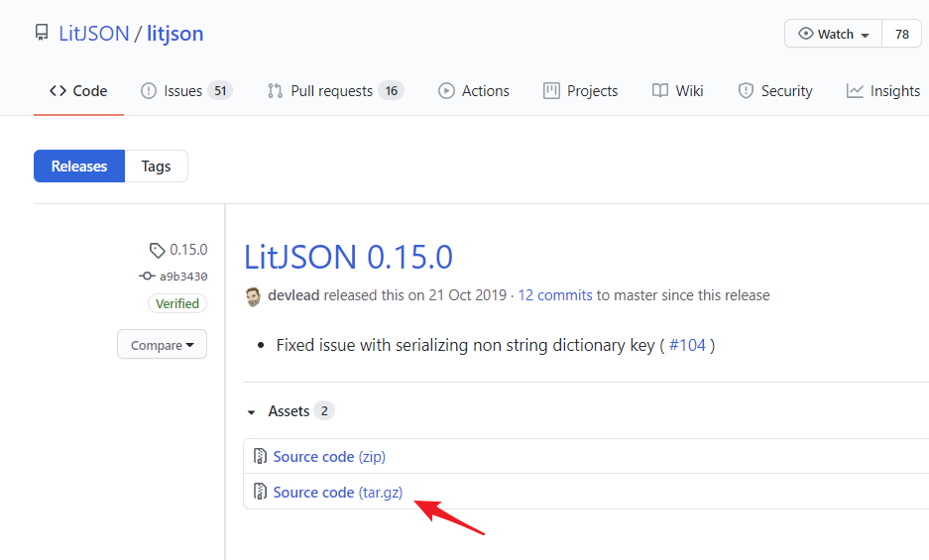The width and height of the screenshot is (929, 560).
Task: Click the zip file icon
Action: pos(260,456)
